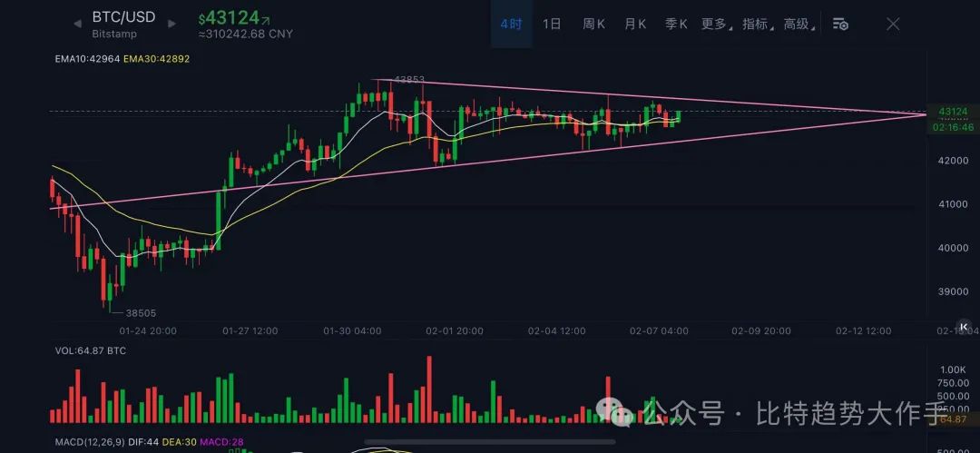Go to next trading pair arrow
Image resolution: width=980 pixels, height=453 pixels.
tap(171, 24)
